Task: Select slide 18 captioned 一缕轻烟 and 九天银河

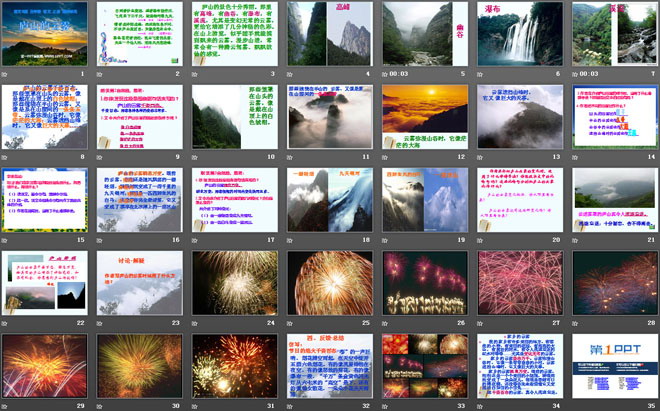Action: [330, 200]
